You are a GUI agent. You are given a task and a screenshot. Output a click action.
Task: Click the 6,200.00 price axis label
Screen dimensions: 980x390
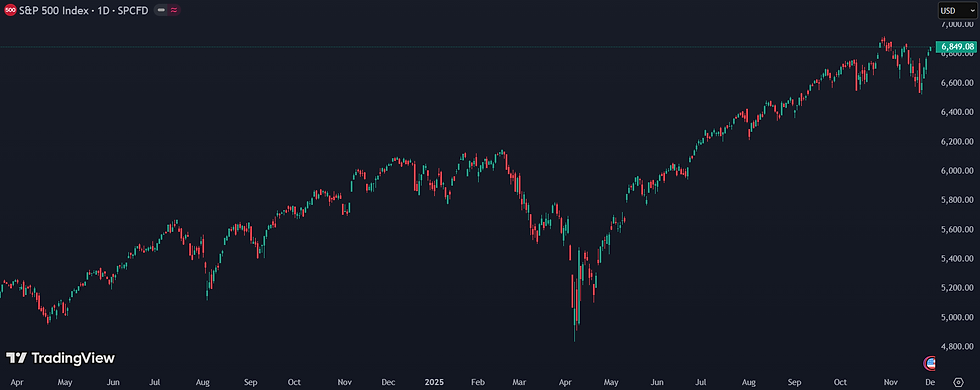pos(959,142)
